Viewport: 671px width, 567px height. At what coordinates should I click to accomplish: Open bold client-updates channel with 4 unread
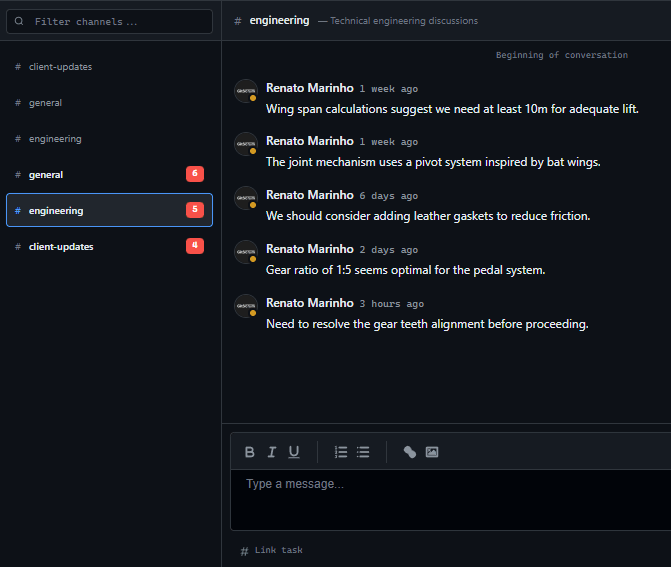pyautogui.click(x=110, y=246)
